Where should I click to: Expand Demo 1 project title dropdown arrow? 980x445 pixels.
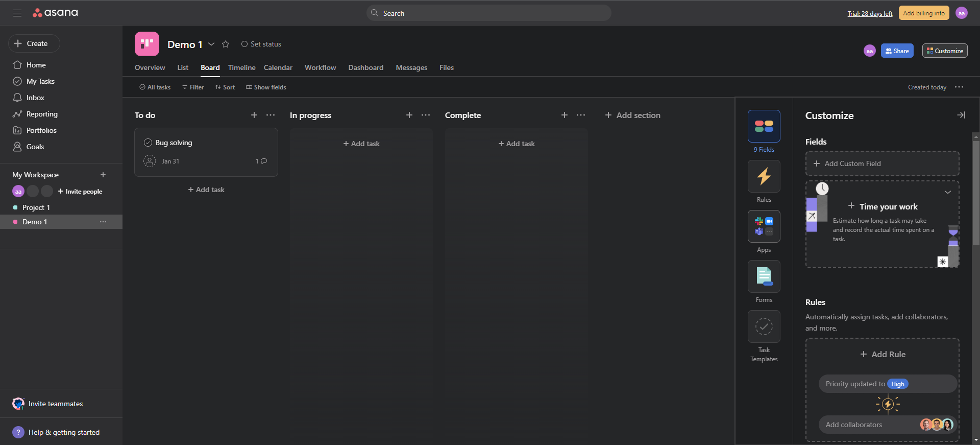coord(211,44)
